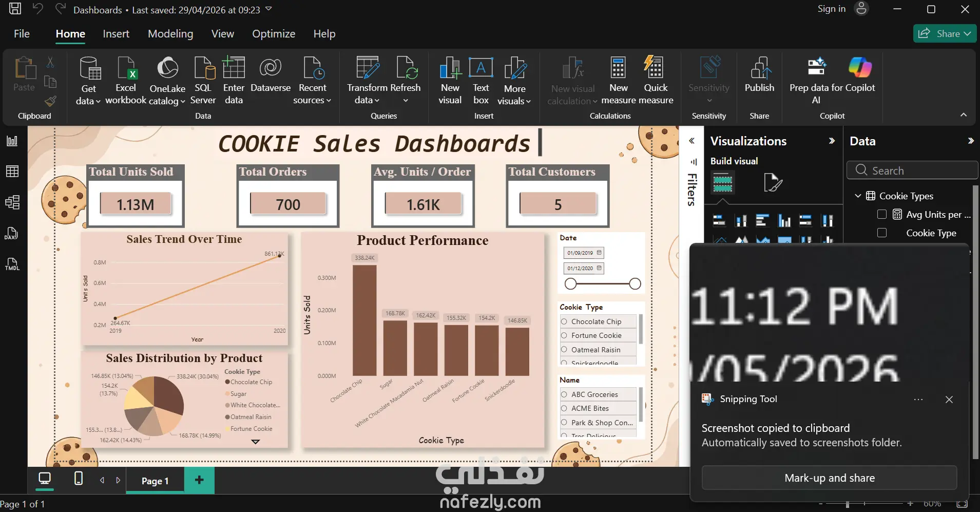Open the OneLake catalog dropdown
The image size is (980, 512).
pyautogui.click(x=182, y=101)
